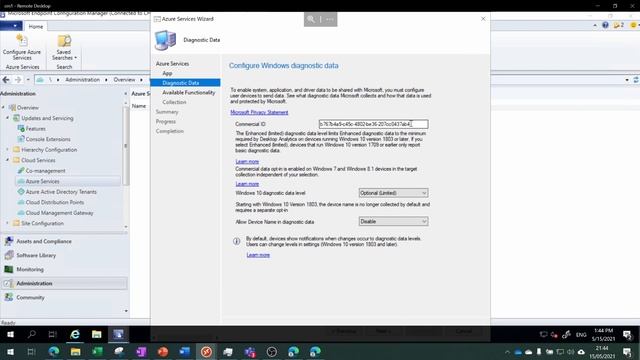Screen dimensions: 640x360
Task: Click the Co-management node icon
Action: (21, 171)
